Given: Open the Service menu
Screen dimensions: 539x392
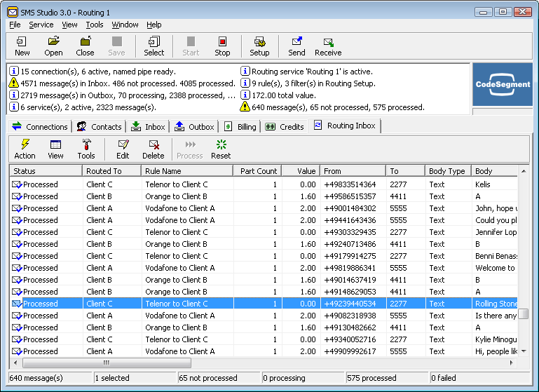Looking at the screenshot, I should tap(41, 25).
